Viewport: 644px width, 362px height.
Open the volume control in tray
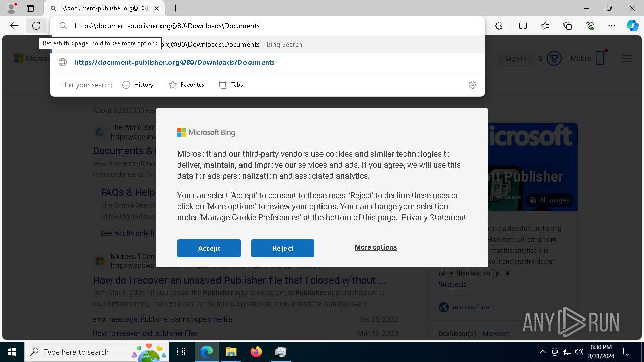[x=579, y=352]
